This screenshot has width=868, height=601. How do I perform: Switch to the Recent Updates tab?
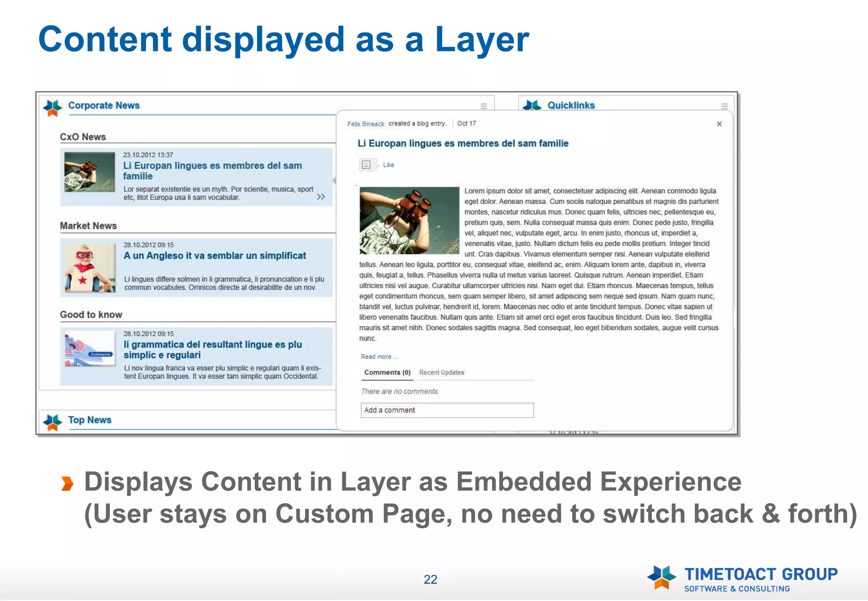pyautogui.click(x=442, y=372)
